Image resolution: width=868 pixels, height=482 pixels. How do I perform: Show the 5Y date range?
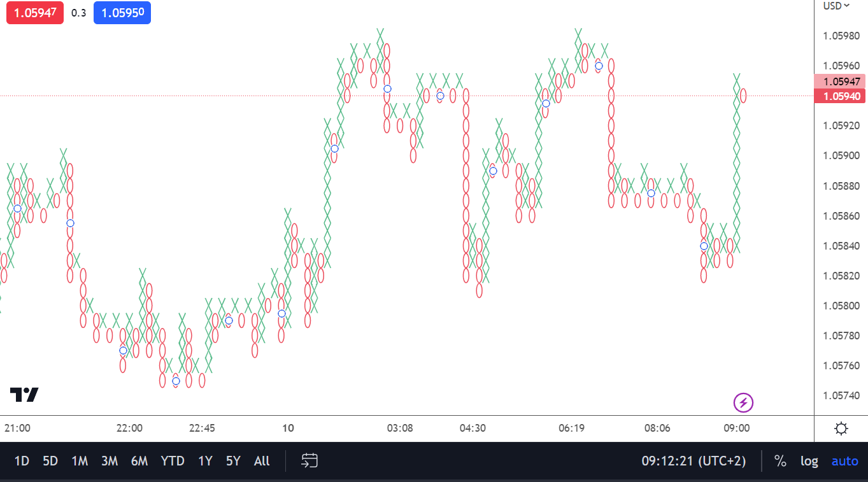click(233, 461)
